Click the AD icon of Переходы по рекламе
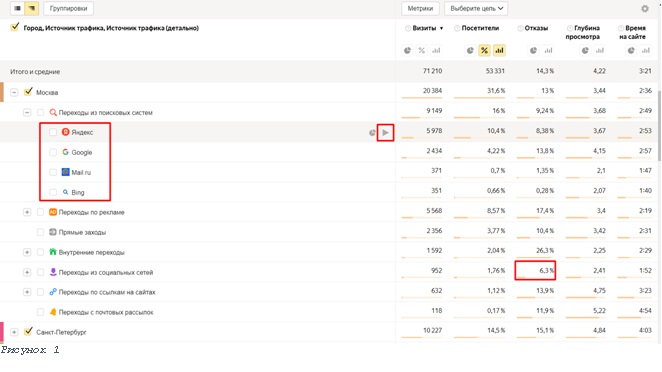Screen dimensions: 662x372 [53, 212]
